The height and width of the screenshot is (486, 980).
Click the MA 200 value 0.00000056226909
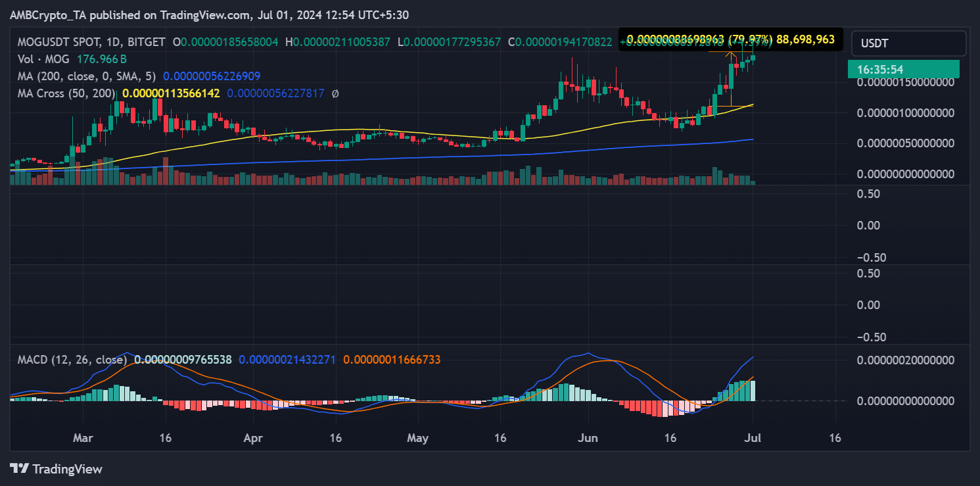coord(212,76)
